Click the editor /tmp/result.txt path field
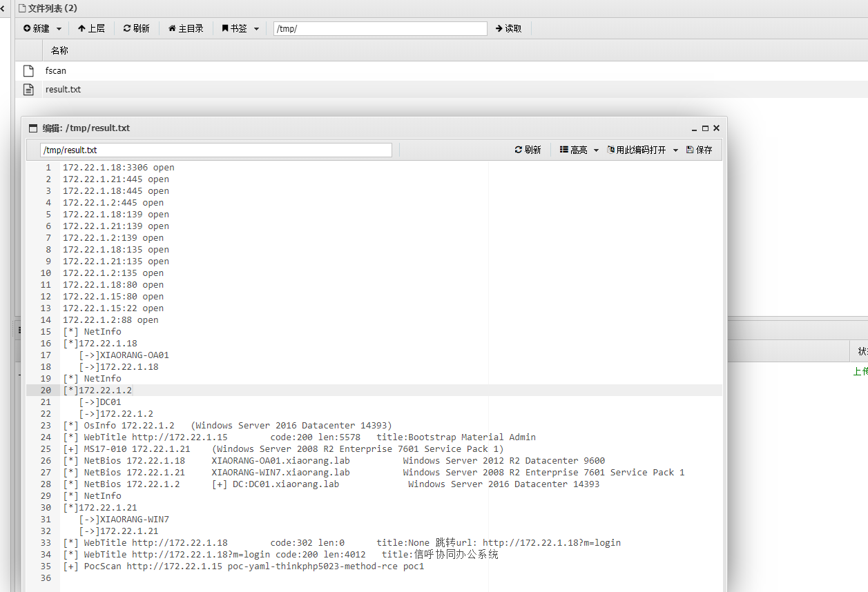This screenshot has width=868, height=592. (x=215, y=150)
